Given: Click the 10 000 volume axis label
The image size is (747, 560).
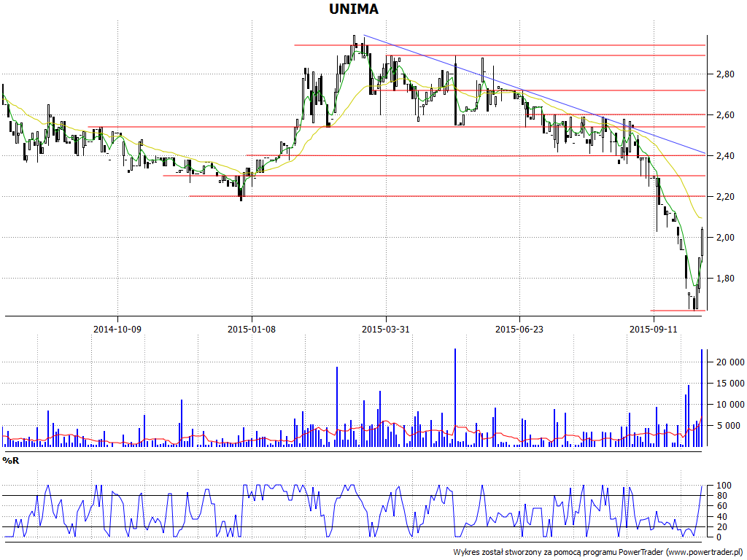Looking at the screenshot, I should [730, 405].
